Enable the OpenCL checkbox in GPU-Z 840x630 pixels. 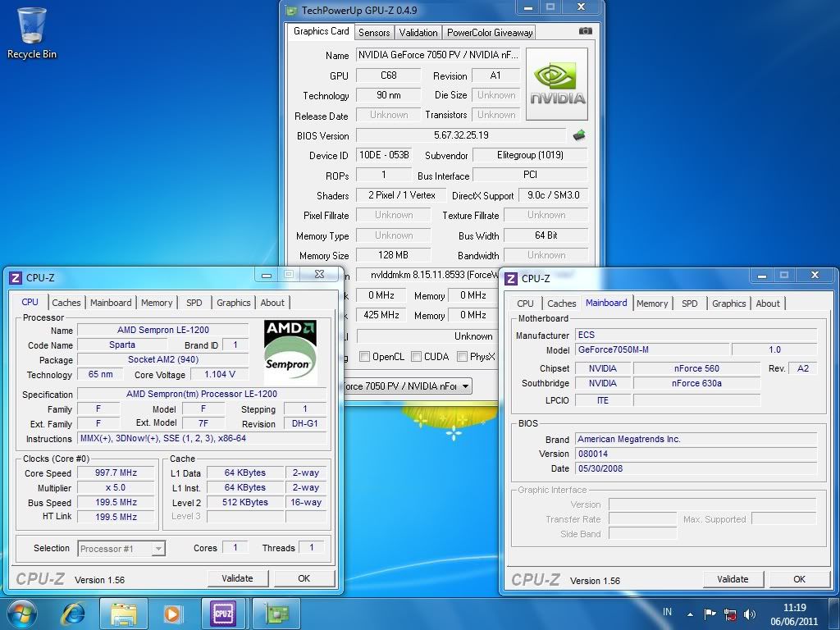click(365, 357)
